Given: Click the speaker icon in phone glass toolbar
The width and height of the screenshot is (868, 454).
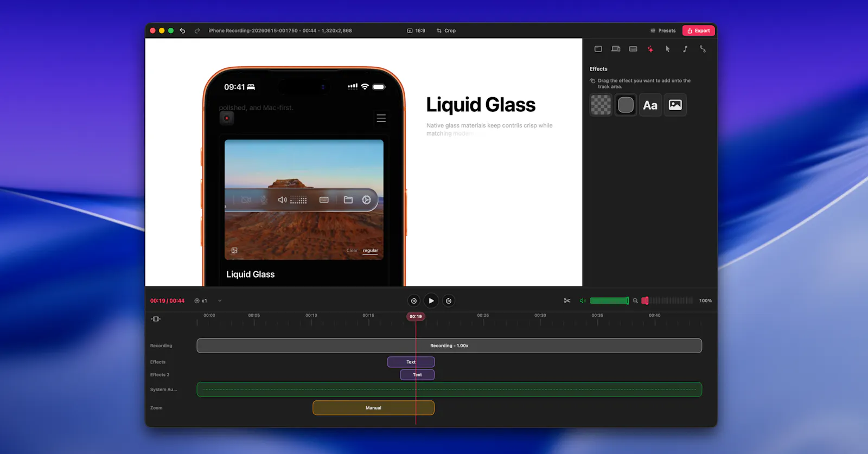Looking at the screenshot, I should coord(282,200).
